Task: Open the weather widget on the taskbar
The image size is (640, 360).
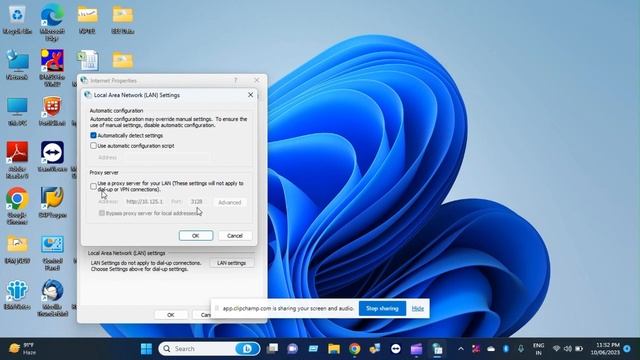Action: coord(22,349)
